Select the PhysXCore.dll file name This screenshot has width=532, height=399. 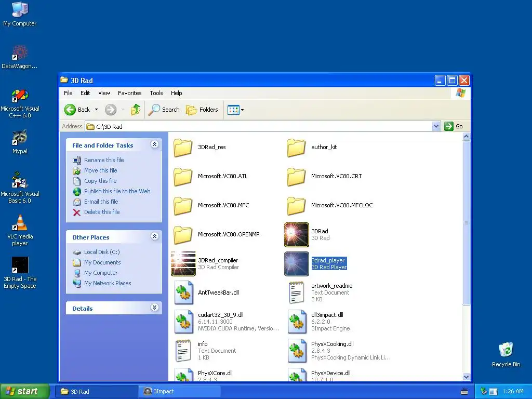point(215,373)
